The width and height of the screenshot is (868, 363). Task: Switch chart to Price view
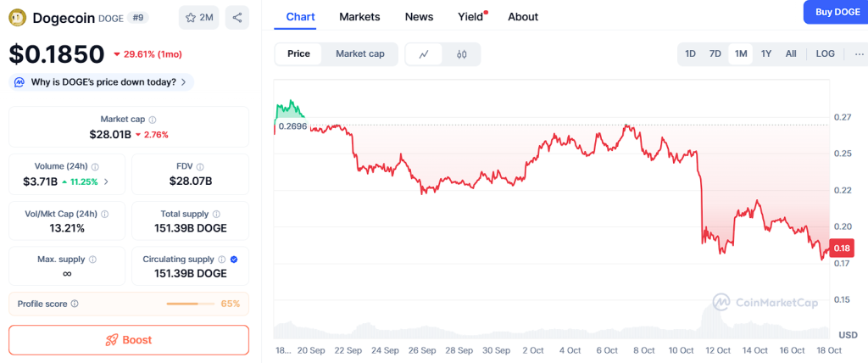pos(298,54)
